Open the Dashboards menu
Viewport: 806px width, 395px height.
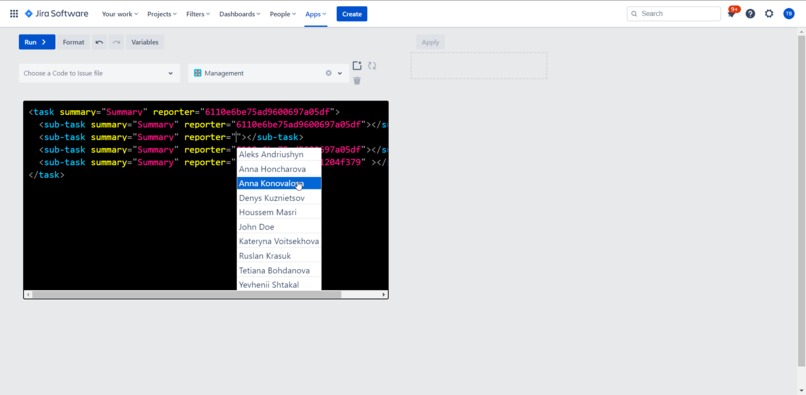click(x=240, y=14)
